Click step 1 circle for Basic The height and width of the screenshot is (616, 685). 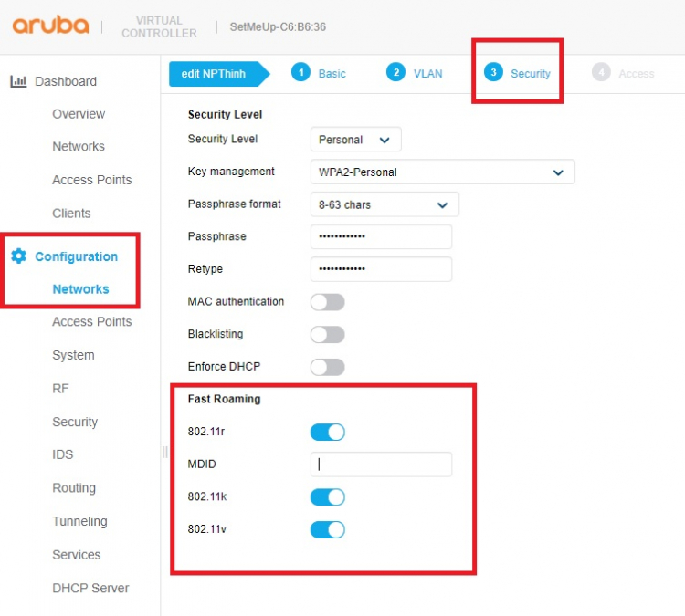pyautogui.click(x=300, y=72)
